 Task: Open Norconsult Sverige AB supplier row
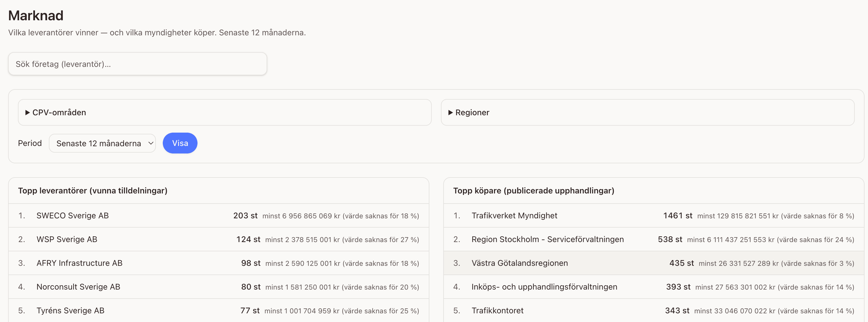(x=219, y=287)
